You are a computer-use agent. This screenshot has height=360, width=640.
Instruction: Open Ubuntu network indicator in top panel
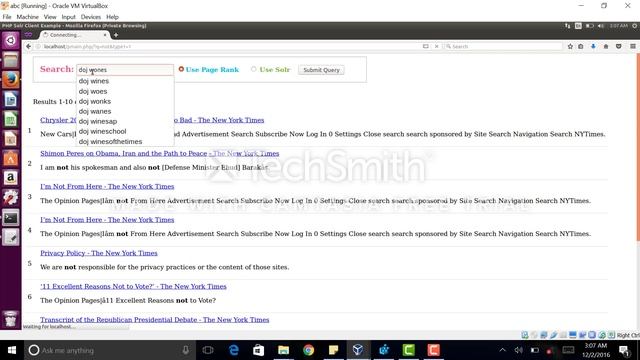567,26
